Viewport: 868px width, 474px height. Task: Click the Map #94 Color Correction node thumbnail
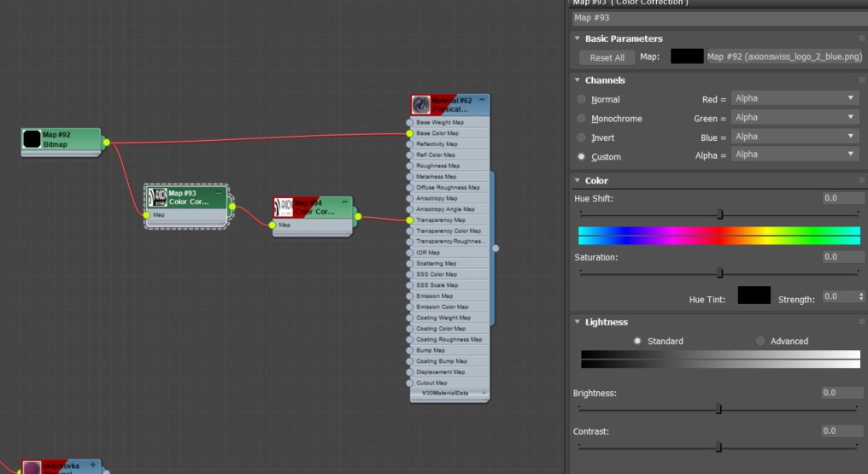284,208
